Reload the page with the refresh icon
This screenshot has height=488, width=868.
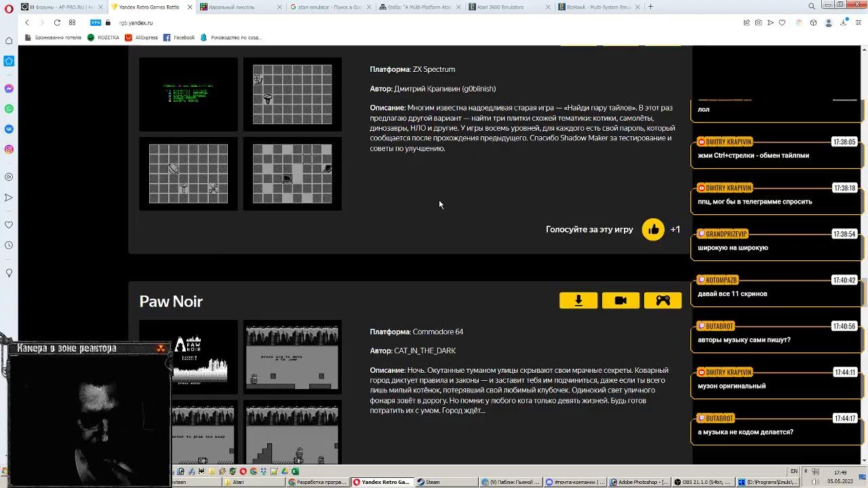pos(57,22)
